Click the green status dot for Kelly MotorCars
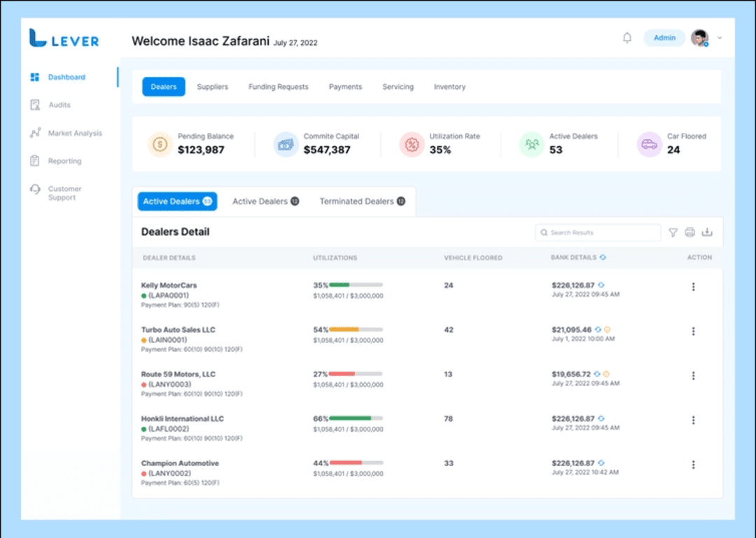The image size is (756, 538). click(x=143, y=295)
